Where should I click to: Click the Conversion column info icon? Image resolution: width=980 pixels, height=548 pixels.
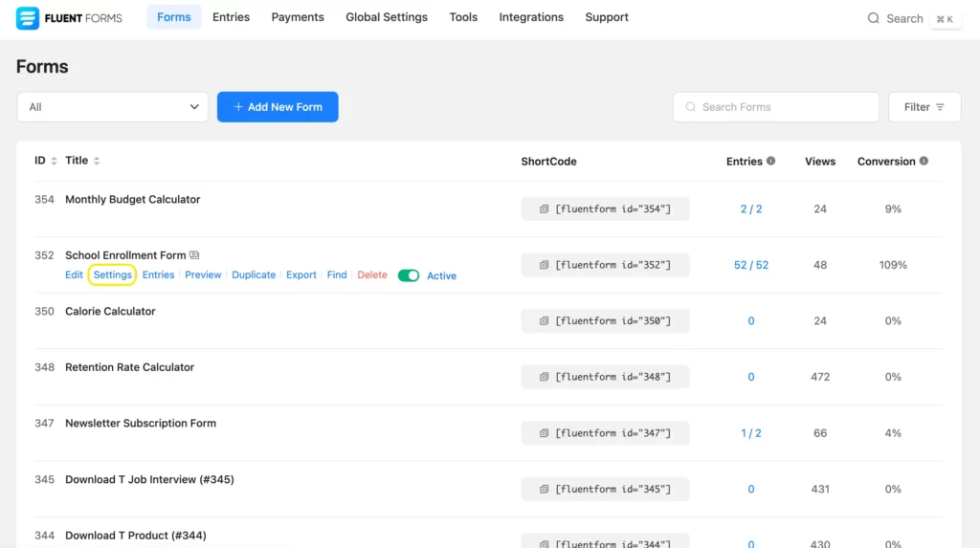pos(924,161)
